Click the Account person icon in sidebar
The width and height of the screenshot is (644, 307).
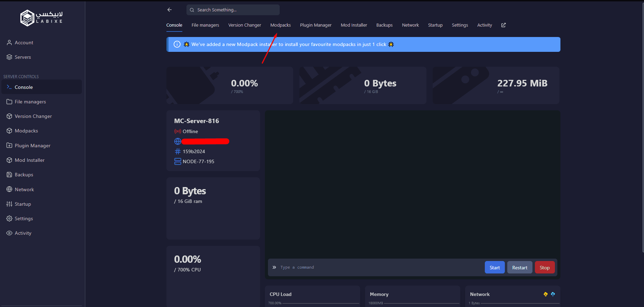pos(9,43)
